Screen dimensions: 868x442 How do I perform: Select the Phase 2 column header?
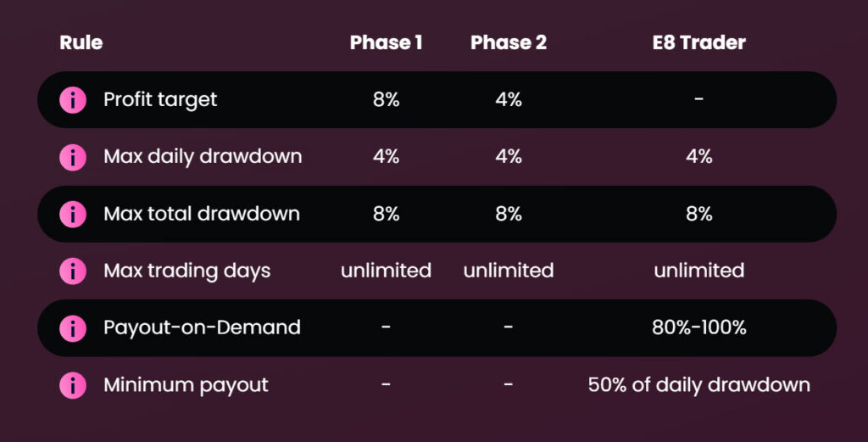point(509,42)
